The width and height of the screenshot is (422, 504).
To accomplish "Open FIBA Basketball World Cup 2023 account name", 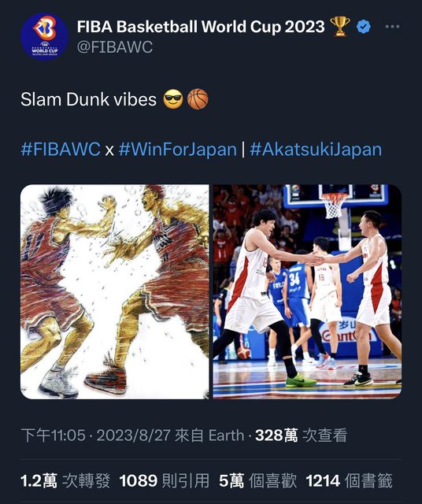I will pos(201,27).
